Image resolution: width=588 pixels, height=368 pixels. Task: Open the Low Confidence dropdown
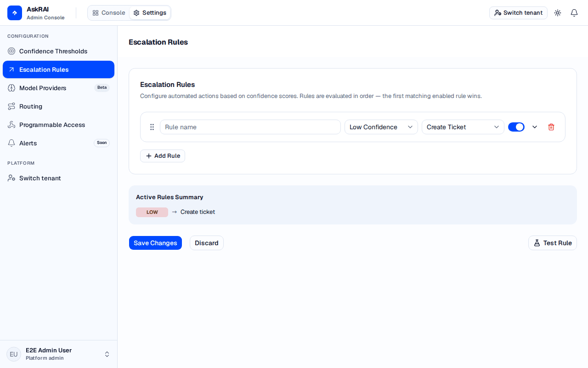tap(381, 127)
